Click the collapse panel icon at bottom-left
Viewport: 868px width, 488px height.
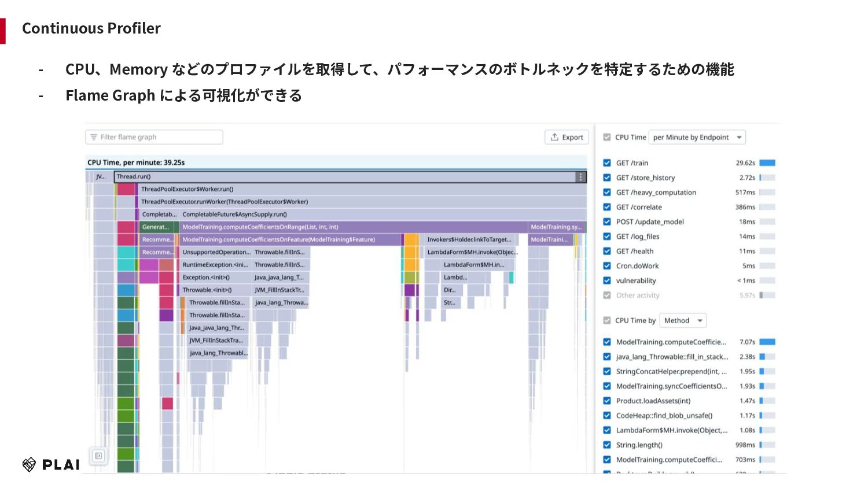[x=98, y=456]
